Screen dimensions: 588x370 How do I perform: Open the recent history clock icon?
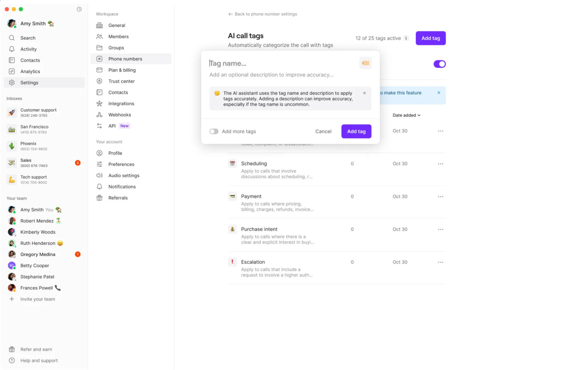tap(79, 9)
